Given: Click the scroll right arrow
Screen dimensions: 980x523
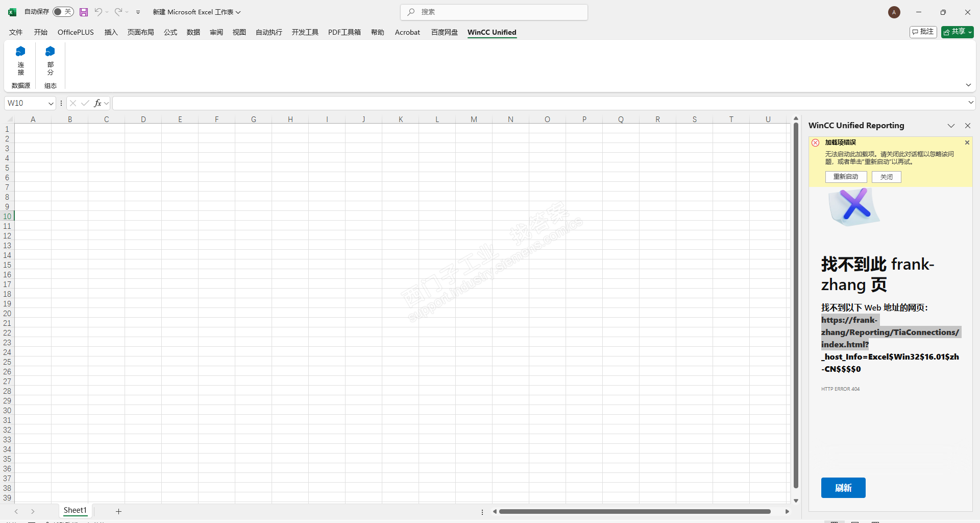Looking at the screenshot, I should click(x=787, y=511).
